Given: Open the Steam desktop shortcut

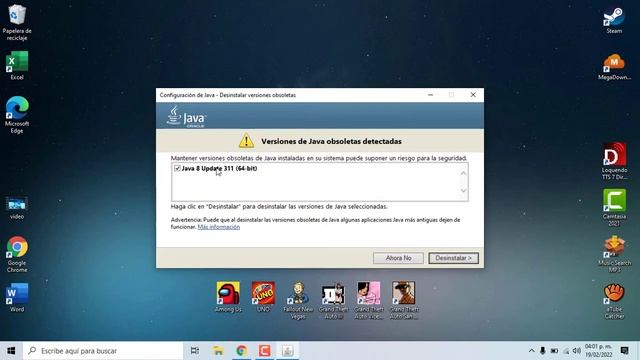Looking at the screenshot, I should tap(614, 20).
